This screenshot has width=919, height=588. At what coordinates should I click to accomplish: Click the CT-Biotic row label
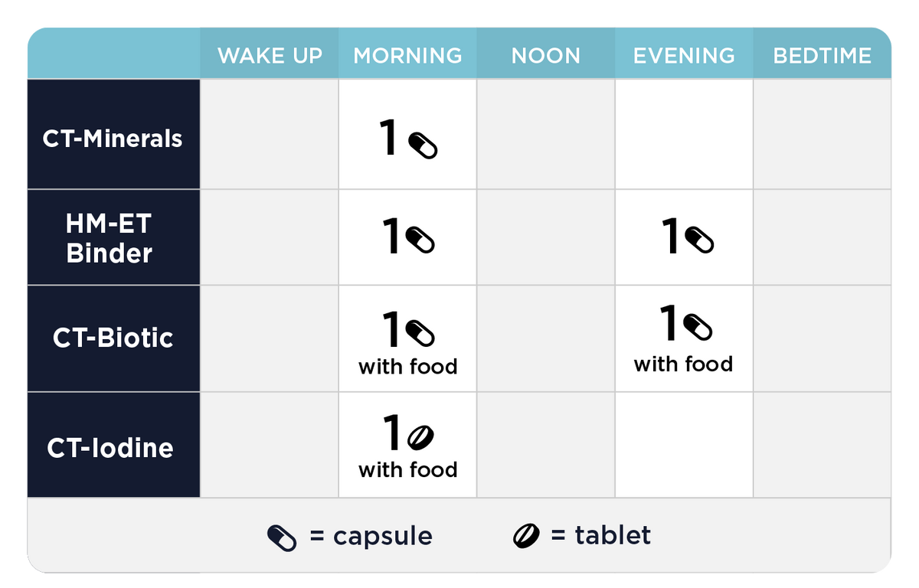point(113,338)
